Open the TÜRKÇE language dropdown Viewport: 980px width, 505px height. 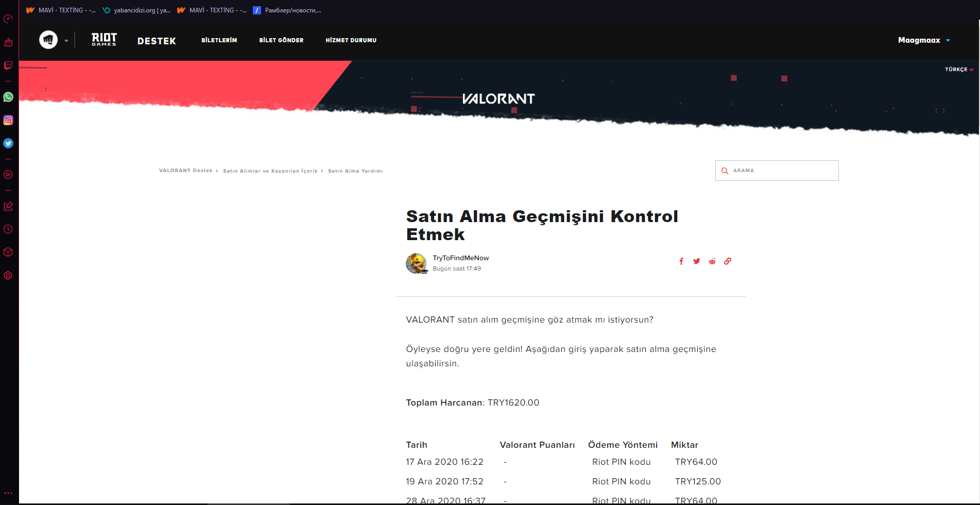pos(959,70)
